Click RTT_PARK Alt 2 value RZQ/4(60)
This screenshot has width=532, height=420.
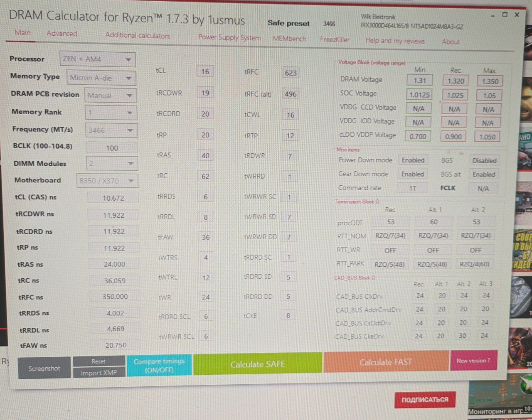[474, 264]
